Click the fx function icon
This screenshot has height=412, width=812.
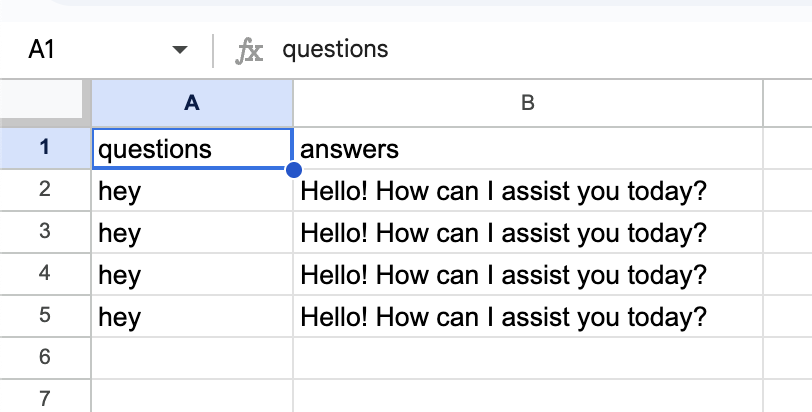point(248,50)
